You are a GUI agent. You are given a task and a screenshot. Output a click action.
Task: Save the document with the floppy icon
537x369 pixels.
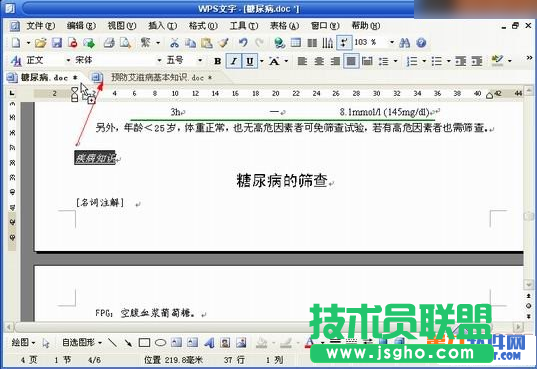[57, 43]
